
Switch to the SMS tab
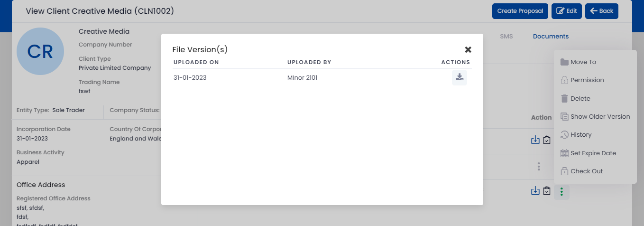pyautogui.click(x=506, y=36)
